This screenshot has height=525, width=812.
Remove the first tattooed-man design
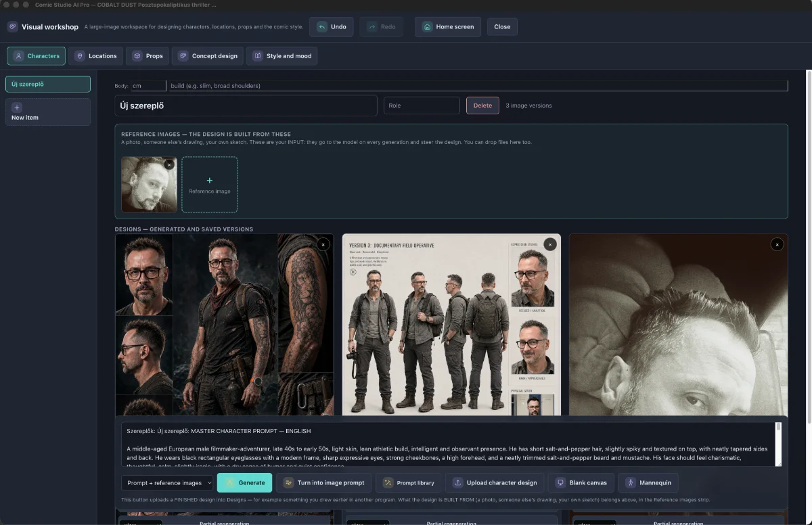323,244
